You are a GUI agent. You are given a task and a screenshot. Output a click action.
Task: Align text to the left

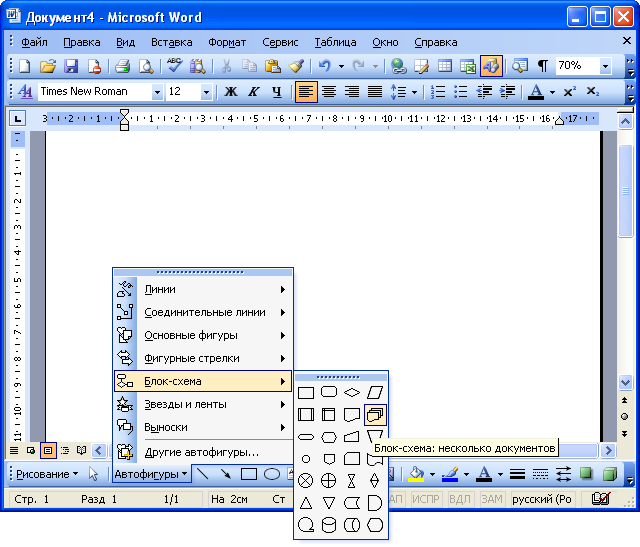[306, 91]
